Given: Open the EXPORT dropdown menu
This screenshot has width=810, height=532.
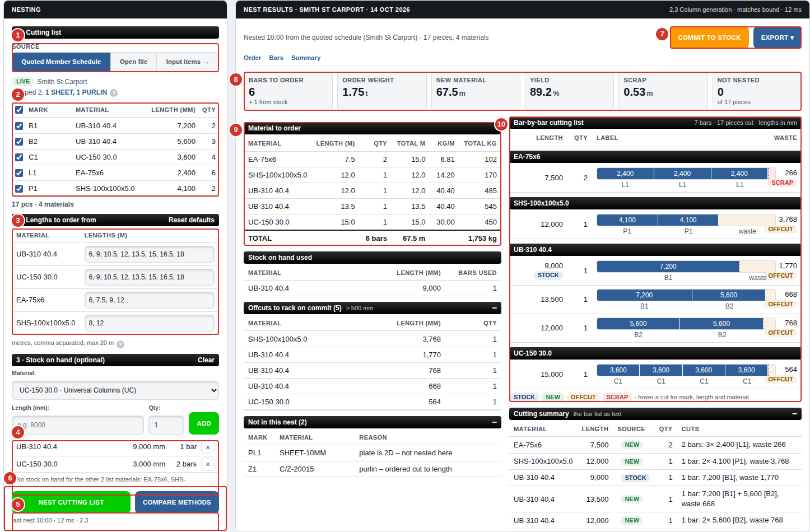Looking at the screenshot, I should click(777, 38).
